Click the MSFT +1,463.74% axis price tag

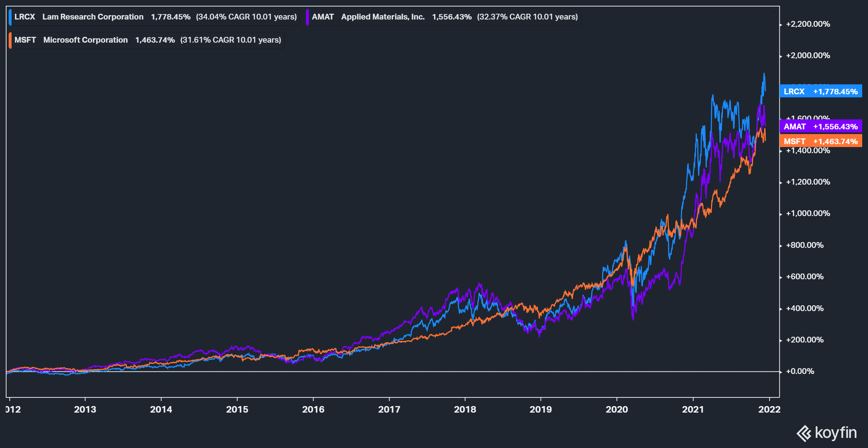(x=821, y=141)
